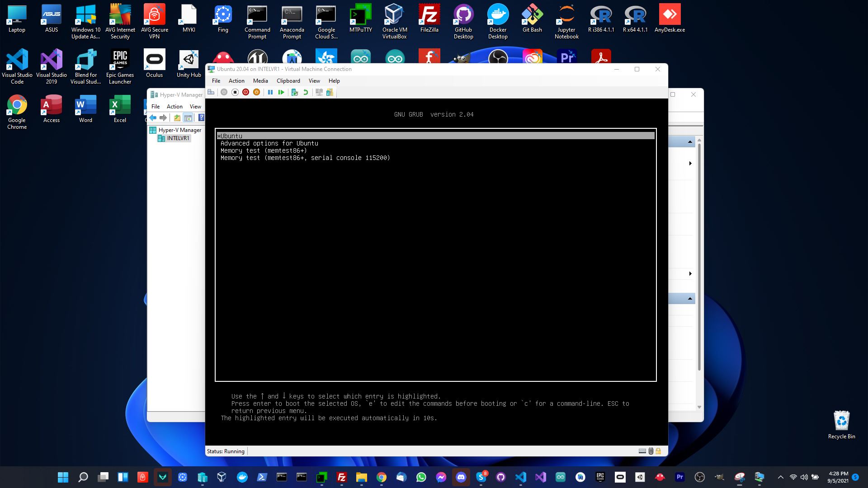Click the Back arrow in Hyper-V Manager toolbar
This screenshot has width=868, height=488.
pyautogui.click(x=153, y=118)
